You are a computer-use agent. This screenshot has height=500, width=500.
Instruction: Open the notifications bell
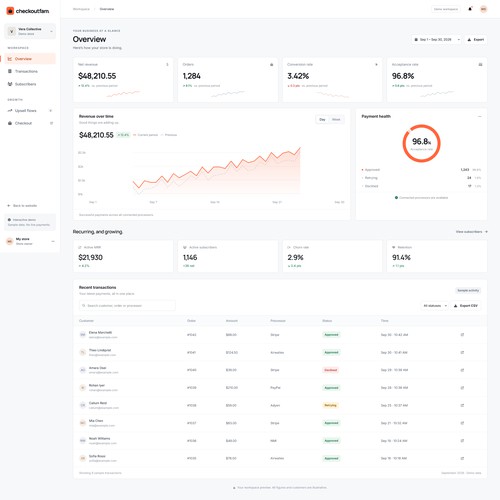coord(470,9)
